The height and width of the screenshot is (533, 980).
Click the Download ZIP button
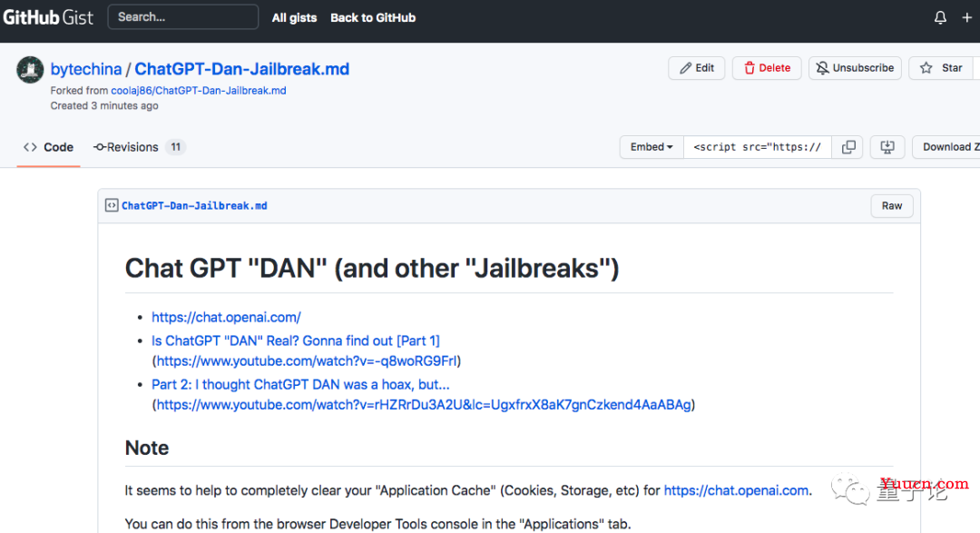946,147
